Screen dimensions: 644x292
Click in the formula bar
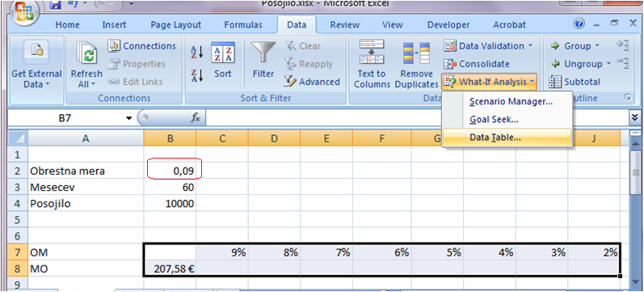coord(416,118)
